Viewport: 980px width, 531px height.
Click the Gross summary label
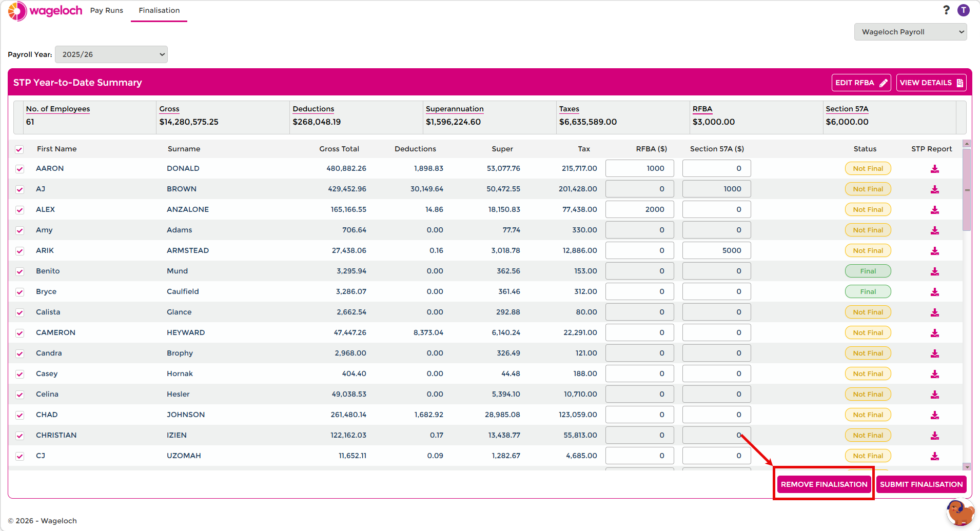(169, 109)
